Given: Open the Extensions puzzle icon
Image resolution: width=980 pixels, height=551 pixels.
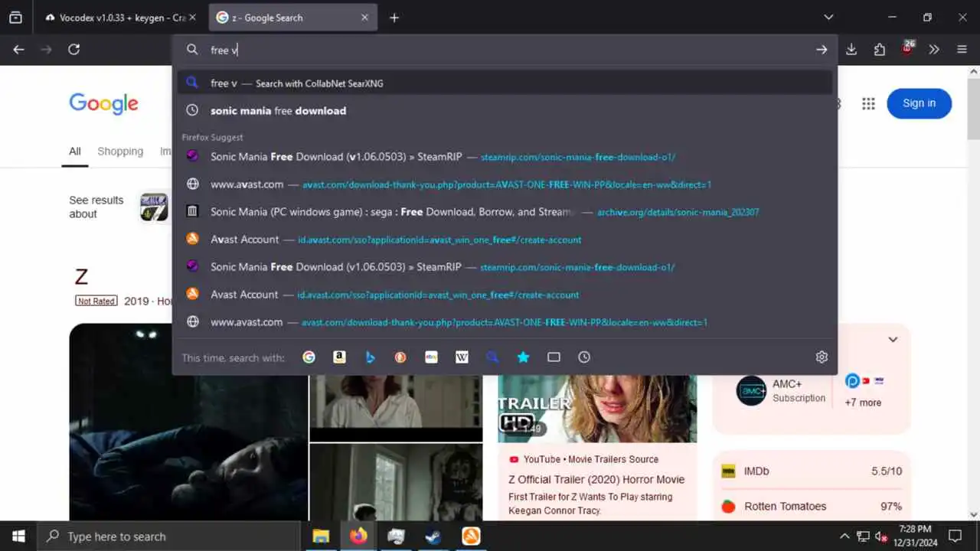Looking at the screenshot, I should 880,50.
